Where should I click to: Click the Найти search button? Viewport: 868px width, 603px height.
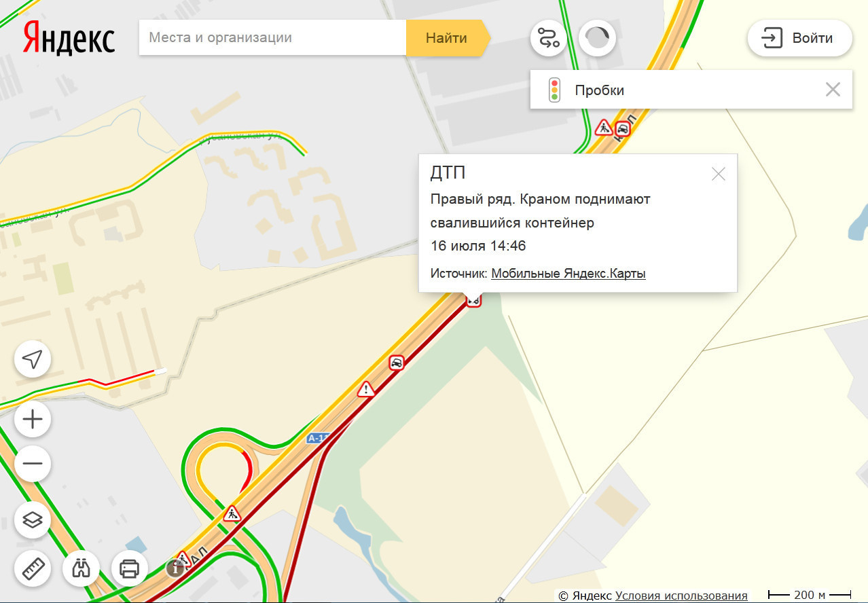(447, 38)
